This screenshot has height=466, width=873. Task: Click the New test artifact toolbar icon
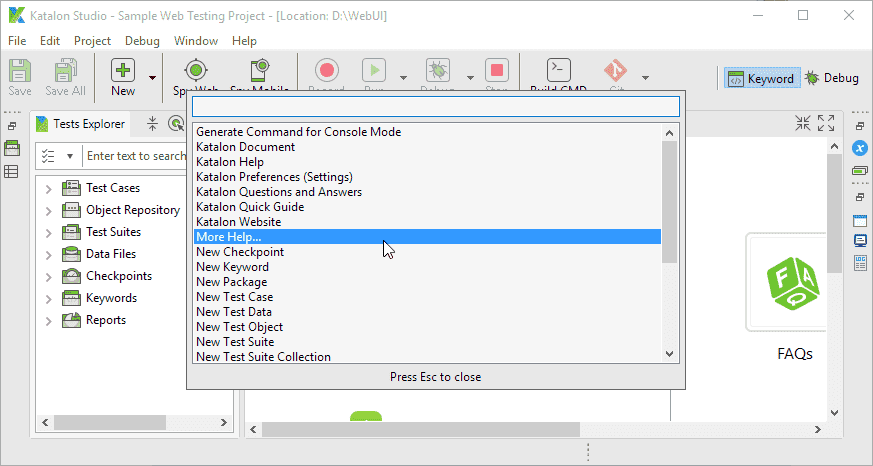tap(123, 72)
